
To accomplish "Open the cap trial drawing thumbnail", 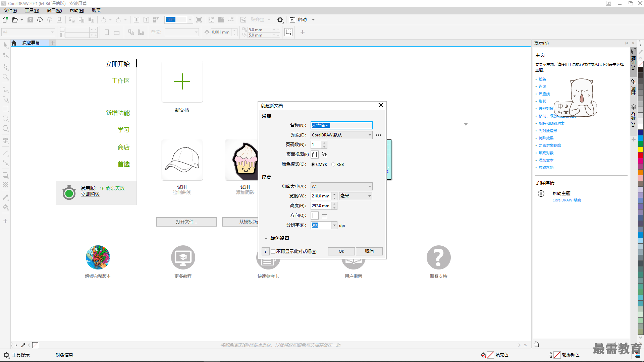I will (x=182, y=160).
